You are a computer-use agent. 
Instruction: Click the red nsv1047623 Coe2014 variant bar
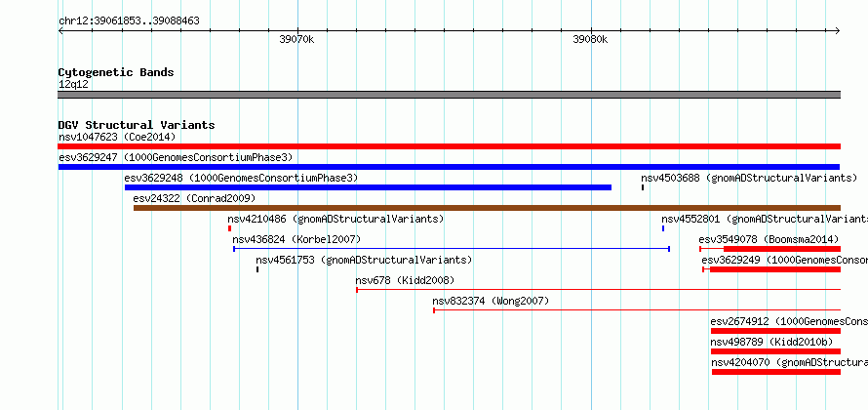449,146
